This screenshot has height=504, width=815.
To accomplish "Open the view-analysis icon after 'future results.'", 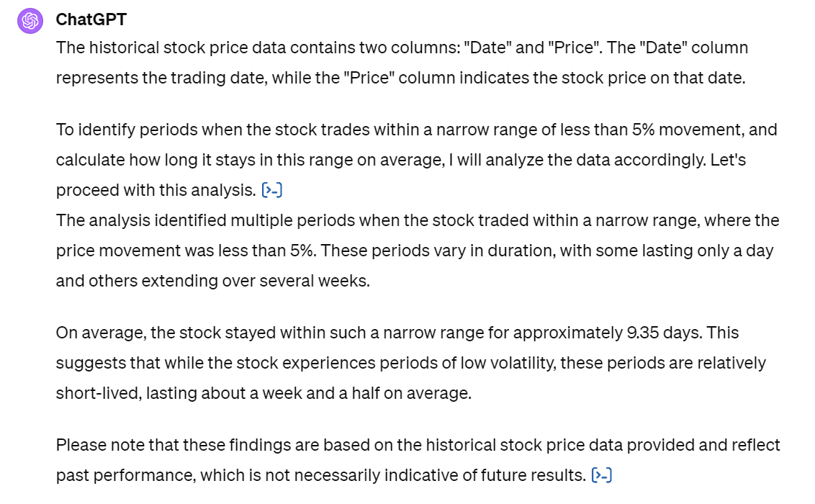I will coord(602,475).
